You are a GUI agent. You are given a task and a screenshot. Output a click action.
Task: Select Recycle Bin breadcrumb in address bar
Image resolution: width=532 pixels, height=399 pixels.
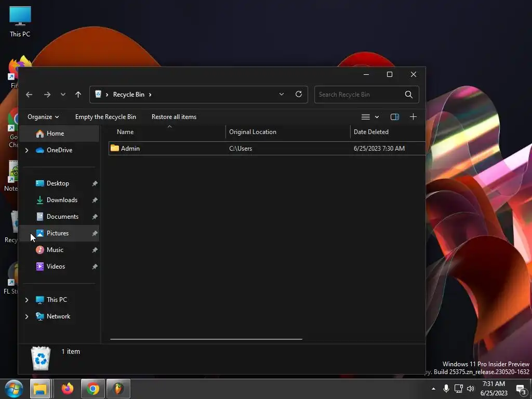pyautogui.click(x=129, y=95)
